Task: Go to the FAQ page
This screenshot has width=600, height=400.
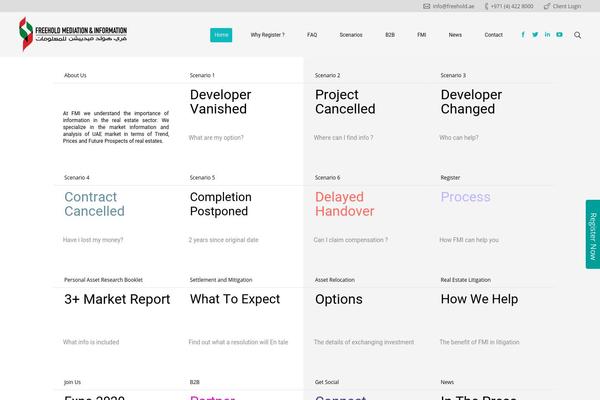Action: click(x=312, y=35)
